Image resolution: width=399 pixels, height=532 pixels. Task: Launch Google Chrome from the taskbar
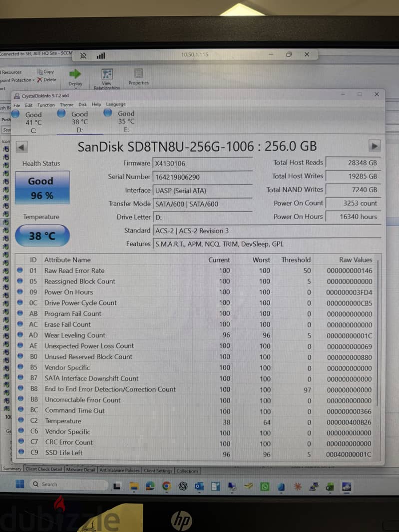click(x=166, y=486)
